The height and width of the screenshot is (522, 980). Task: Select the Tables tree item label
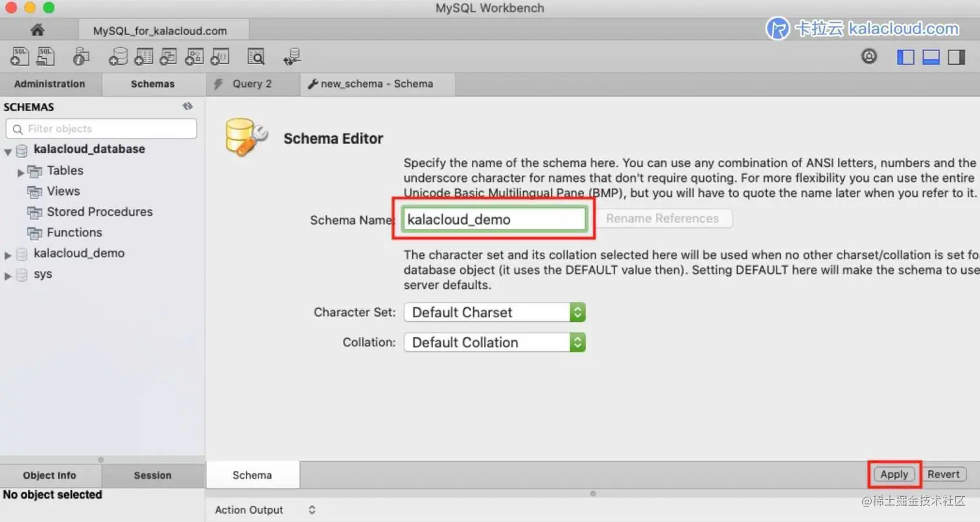tap(65, 170)
